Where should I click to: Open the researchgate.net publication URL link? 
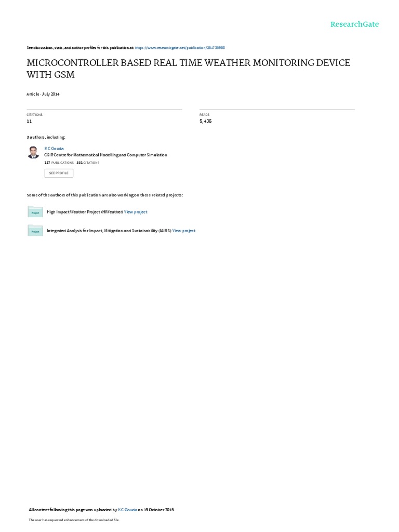[180, 48]
